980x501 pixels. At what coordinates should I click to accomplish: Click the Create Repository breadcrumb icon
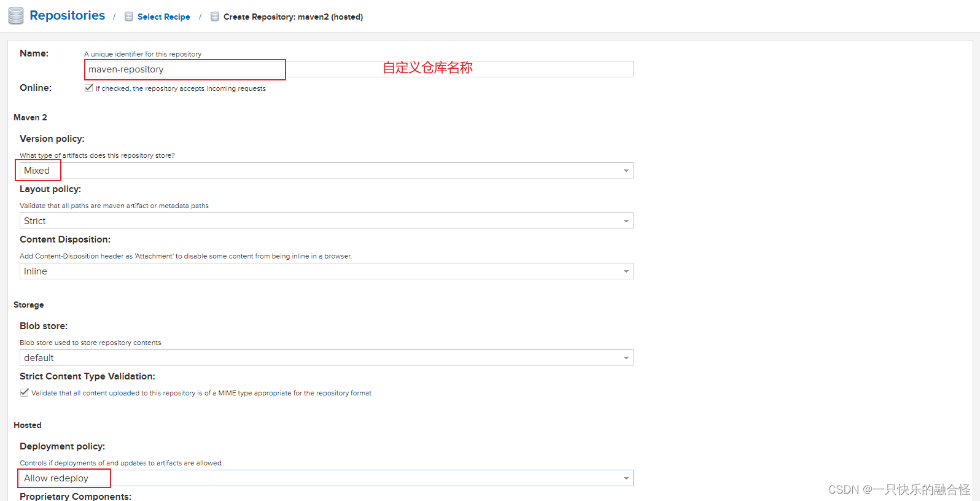click(215, 17)
